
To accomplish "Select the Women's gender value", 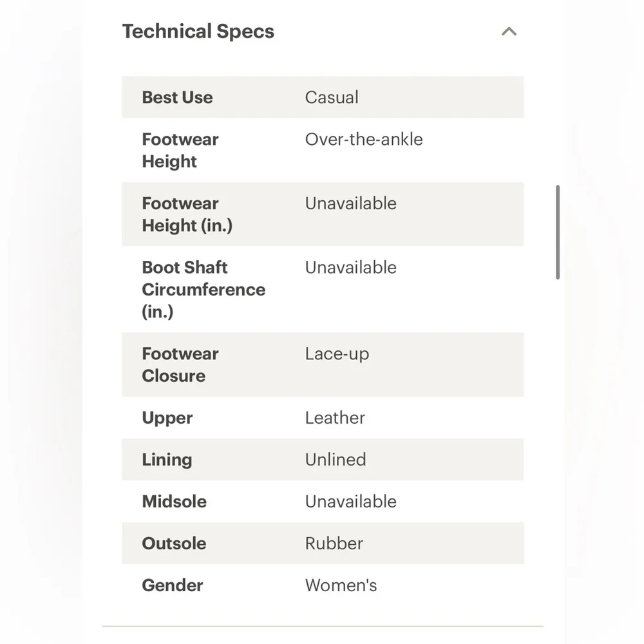I will [341, 585].
